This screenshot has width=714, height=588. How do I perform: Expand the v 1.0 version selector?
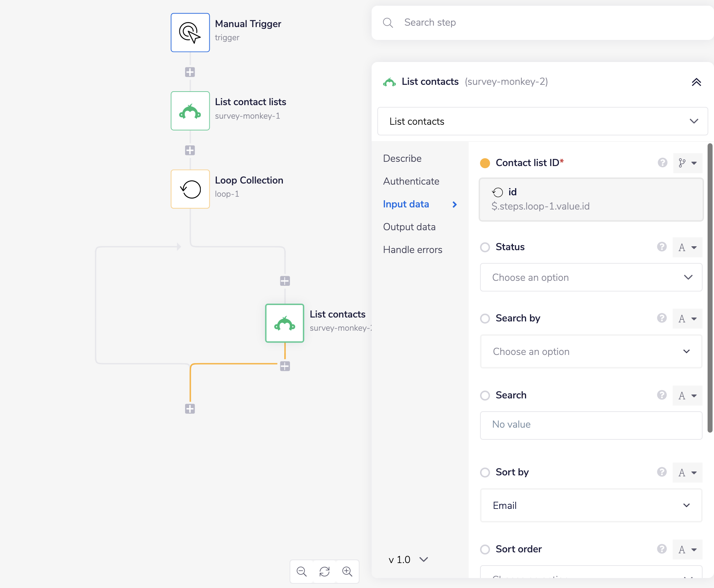click(408, 559)
